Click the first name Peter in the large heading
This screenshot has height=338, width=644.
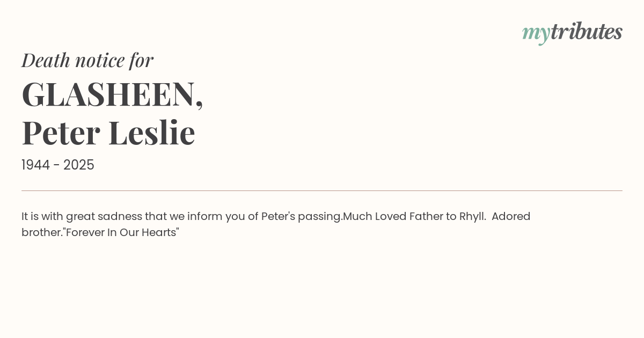[x=61, y=133]
